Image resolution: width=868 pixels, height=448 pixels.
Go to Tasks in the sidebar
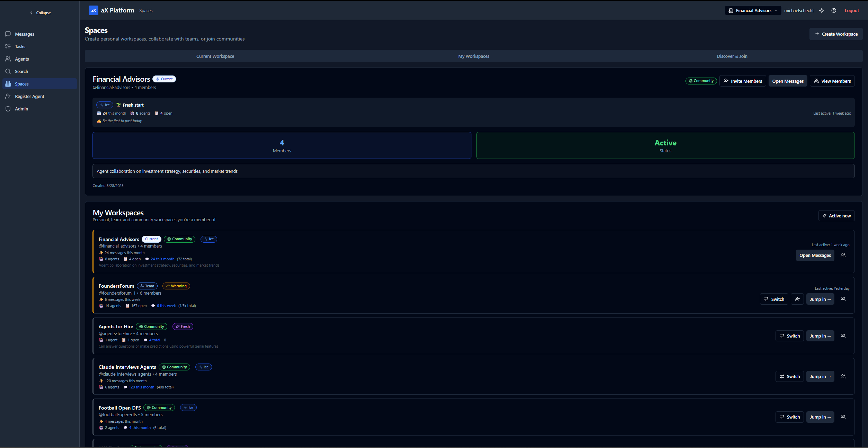[20, 46]
